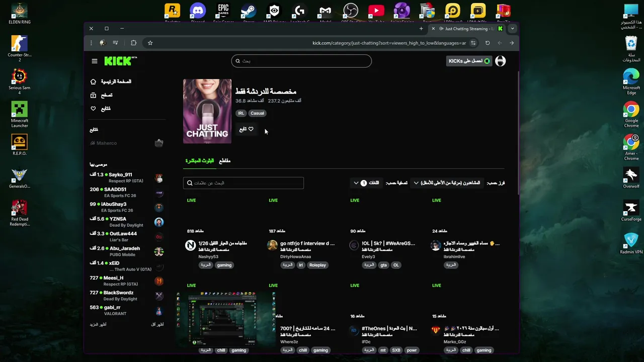Open recommended channel Meesi_H

[x=127, y=281]
